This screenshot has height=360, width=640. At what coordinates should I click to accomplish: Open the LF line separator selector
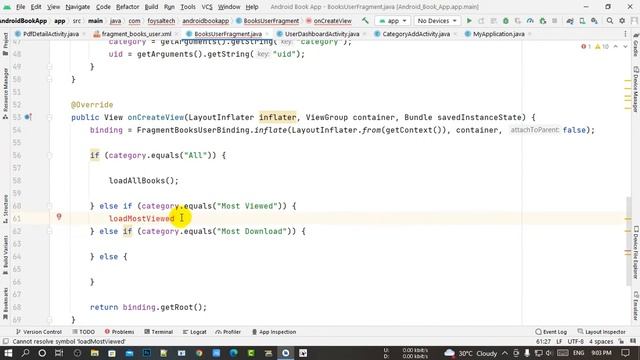[x=559, y=342]
